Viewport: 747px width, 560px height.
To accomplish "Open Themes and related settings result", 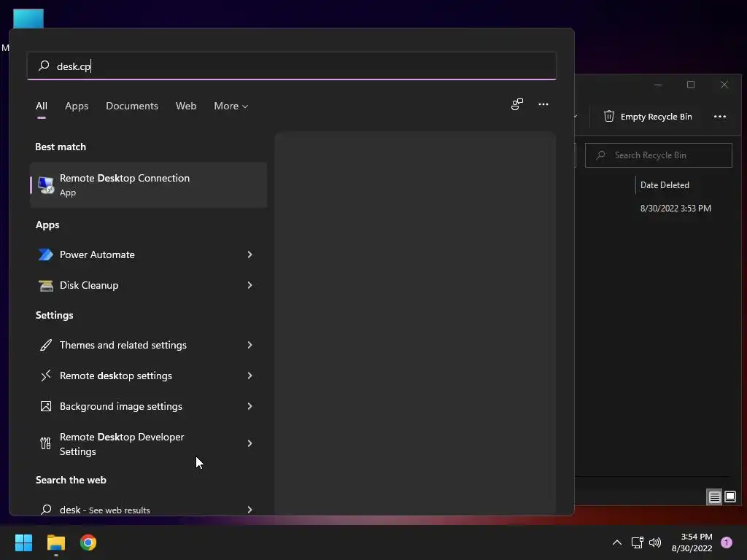I will tap(148, 345).
